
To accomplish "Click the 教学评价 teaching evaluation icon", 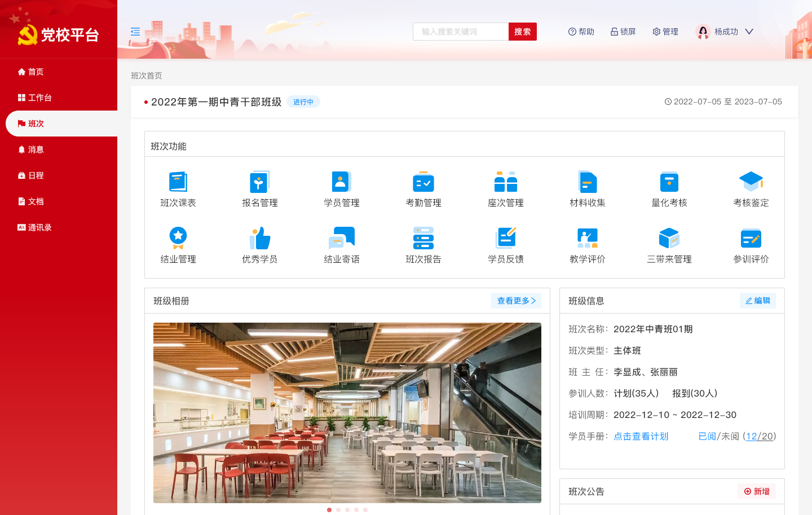I will (x=588, y=239).
